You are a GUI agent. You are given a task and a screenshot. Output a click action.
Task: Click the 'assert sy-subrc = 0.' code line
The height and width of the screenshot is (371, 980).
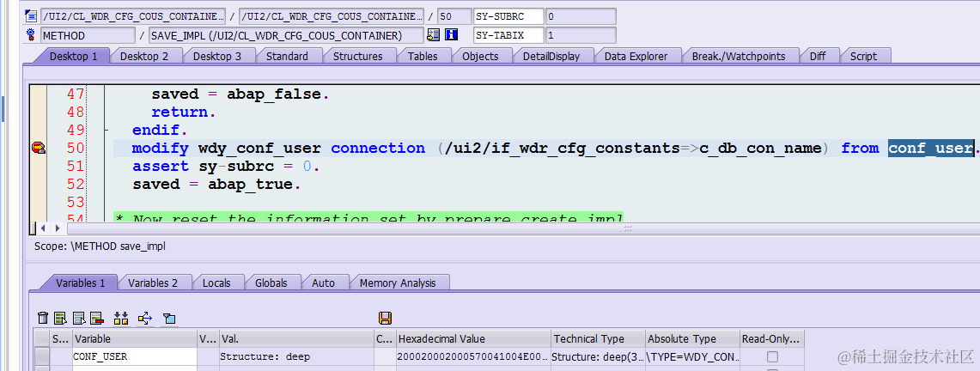click(226, 166)
